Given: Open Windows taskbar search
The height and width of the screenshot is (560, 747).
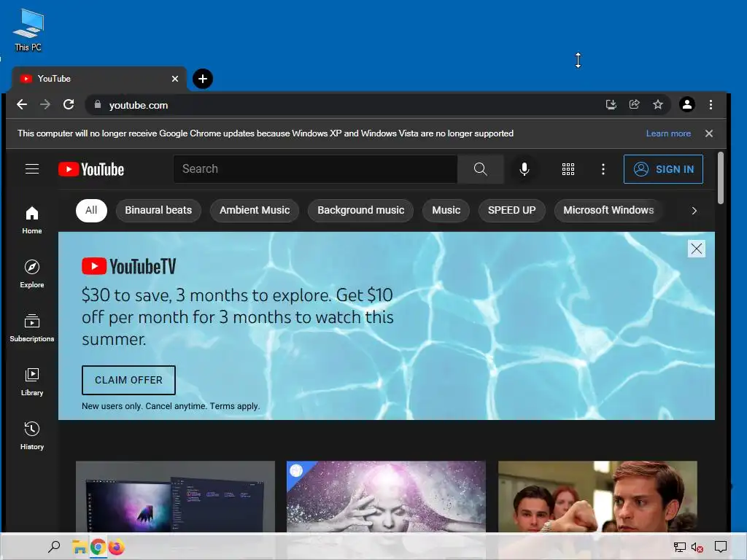Looking at the screenshot, I should pos(54,547).
